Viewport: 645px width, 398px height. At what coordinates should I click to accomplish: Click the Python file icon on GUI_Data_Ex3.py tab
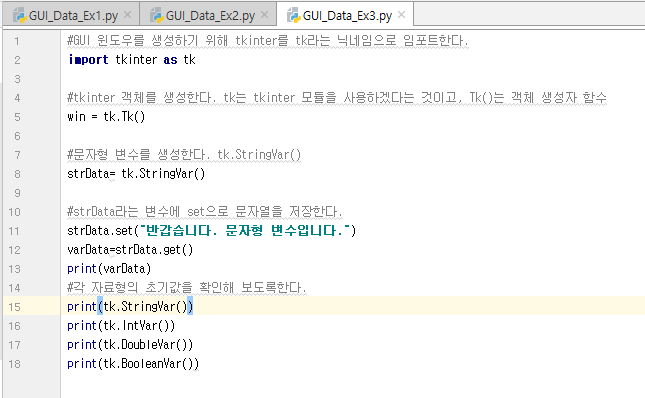(x=294, y=15)
